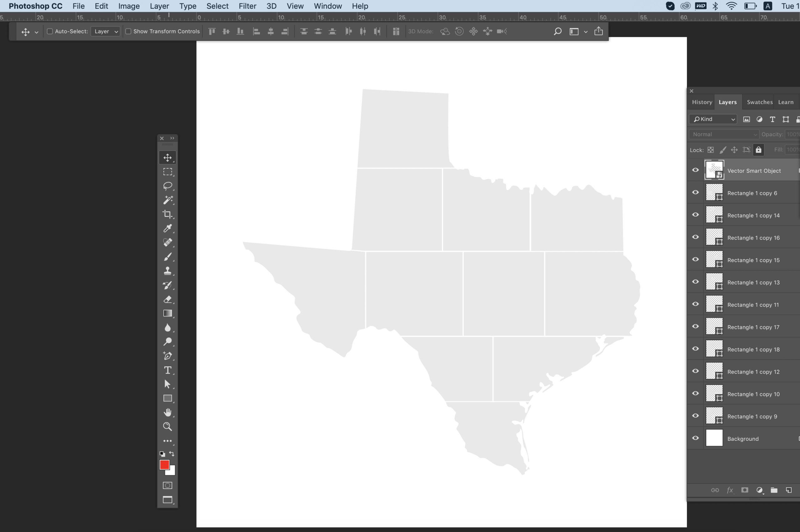Switch to the Learn tab

(x=786, y=102)
